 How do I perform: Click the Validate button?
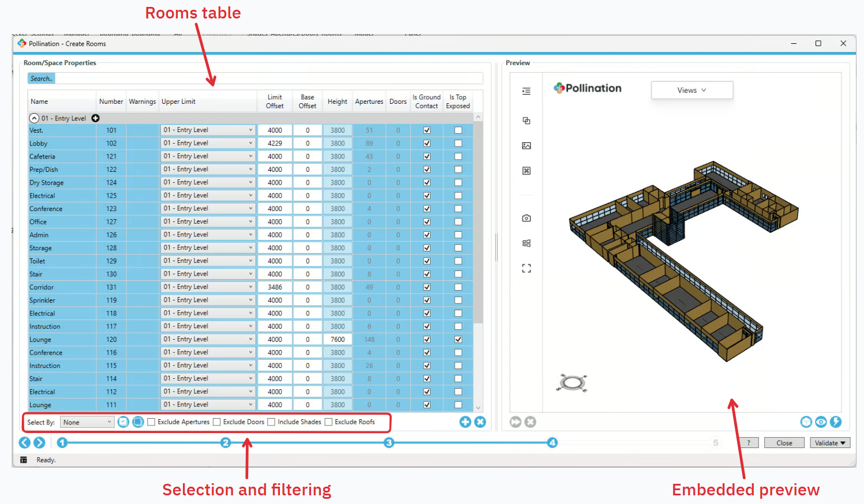(x=829, y=443)
